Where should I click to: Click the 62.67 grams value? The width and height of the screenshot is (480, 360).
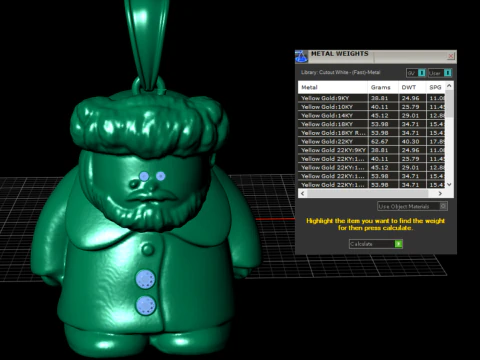(x=379, y=141)
